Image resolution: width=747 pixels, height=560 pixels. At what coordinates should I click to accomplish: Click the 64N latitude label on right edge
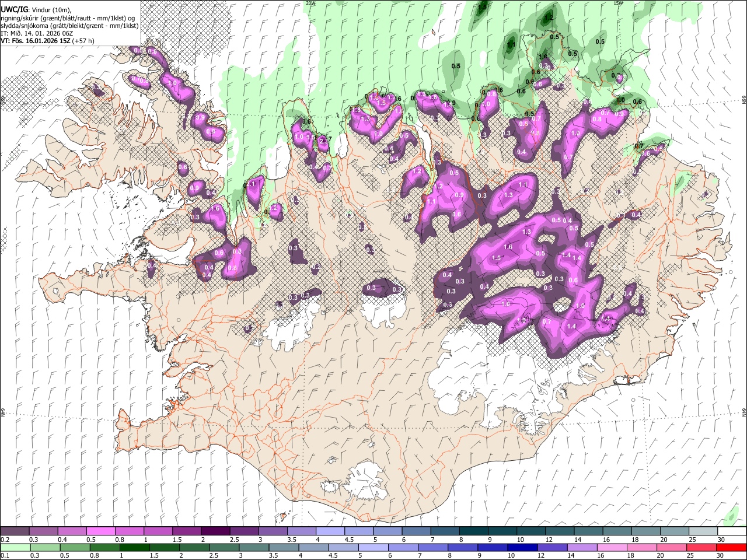tap(744, 412)
